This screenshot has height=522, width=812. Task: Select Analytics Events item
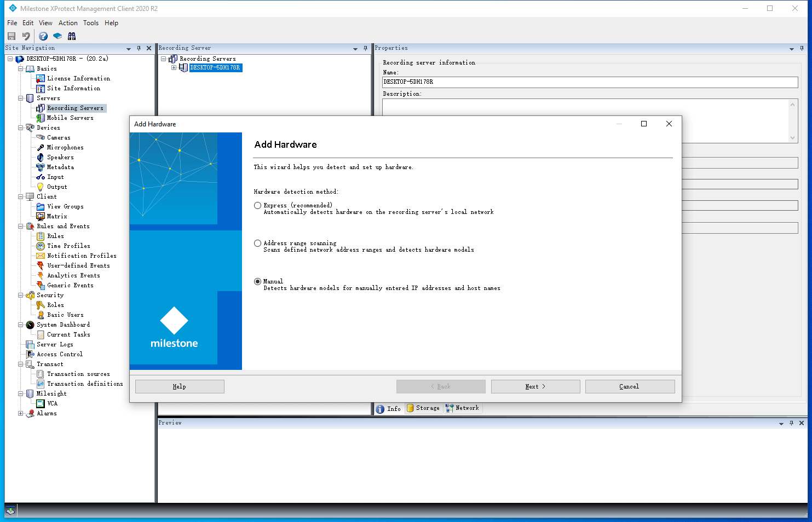73,276
